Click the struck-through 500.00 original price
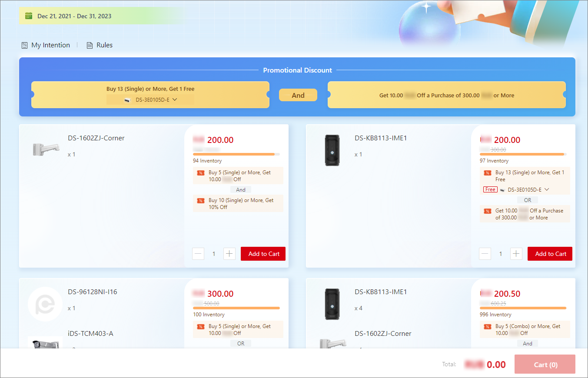 (x=212, y=304)
